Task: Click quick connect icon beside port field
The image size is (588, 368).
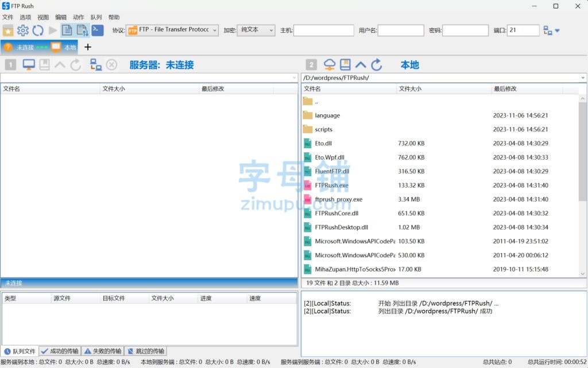Action: tap(547, 30)
